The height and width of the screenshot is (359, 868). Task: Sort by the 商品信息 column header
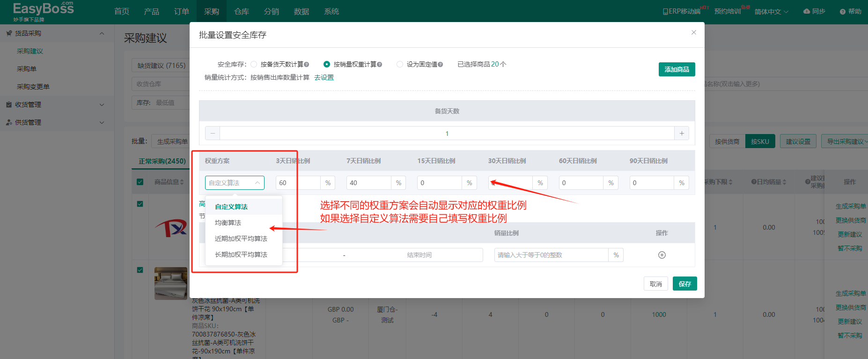pyautogui.click(x=169, y=182)
